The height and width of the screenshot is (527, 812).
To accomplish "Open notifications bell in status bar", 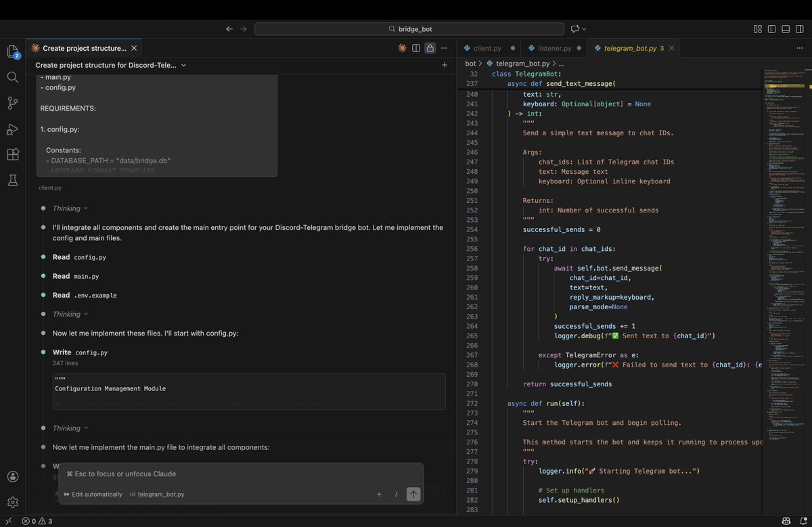I will point(803,521).
